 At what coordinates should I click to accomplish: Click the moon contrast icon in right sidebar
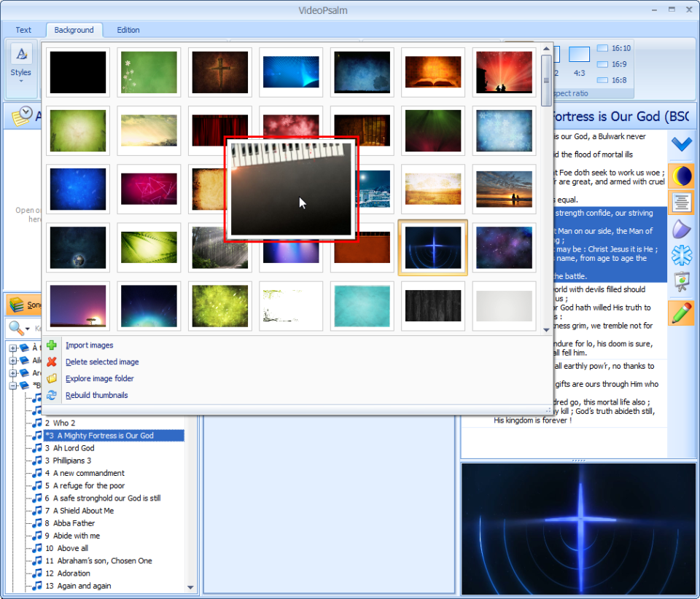click(681, 176)
